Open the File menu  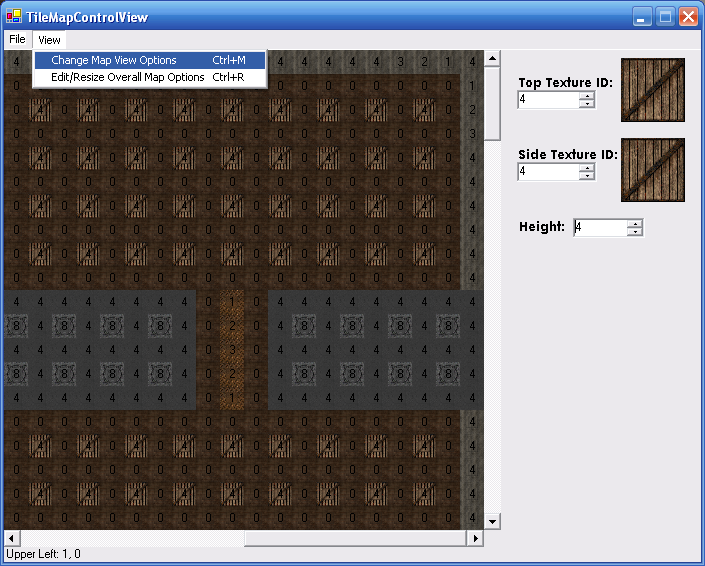pyautogui.click(x=17, y=40)
